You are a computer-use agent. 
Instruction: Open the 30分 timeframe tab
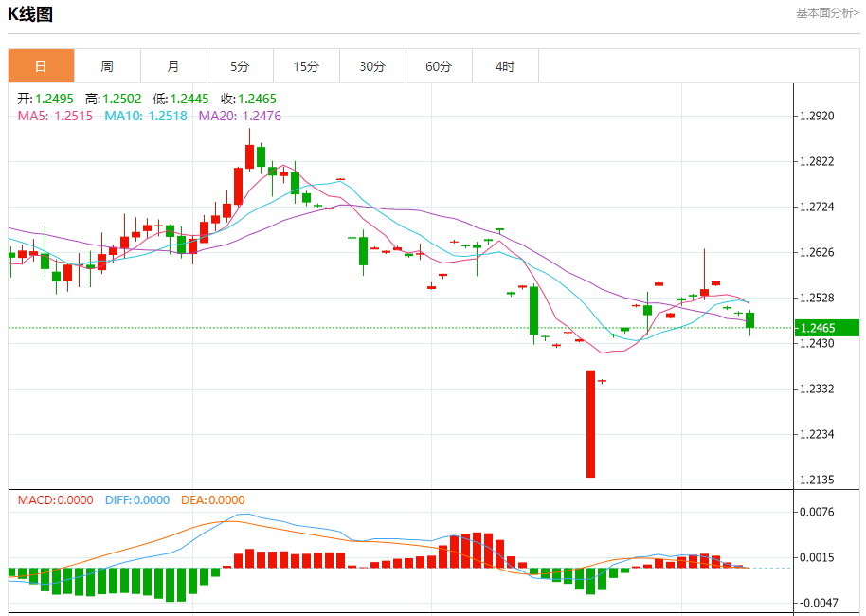[372, 66]
